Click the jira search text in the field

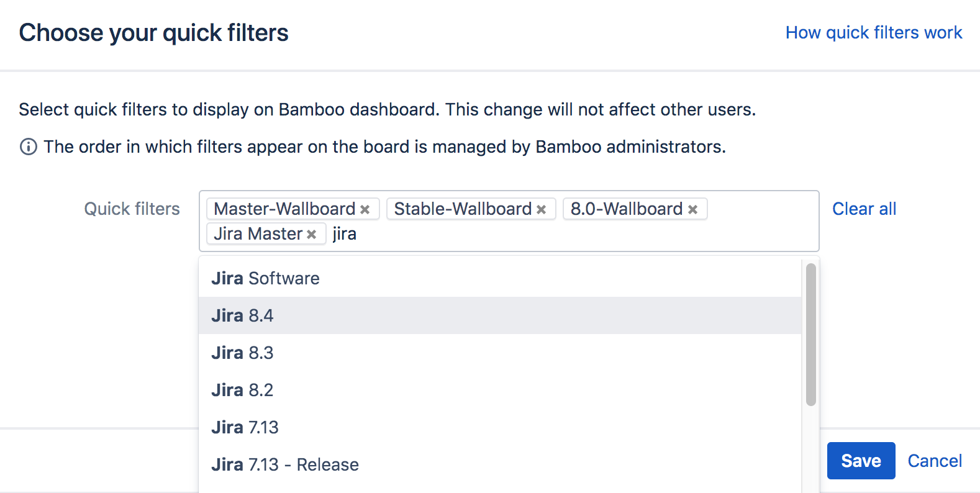click(343, 233)
